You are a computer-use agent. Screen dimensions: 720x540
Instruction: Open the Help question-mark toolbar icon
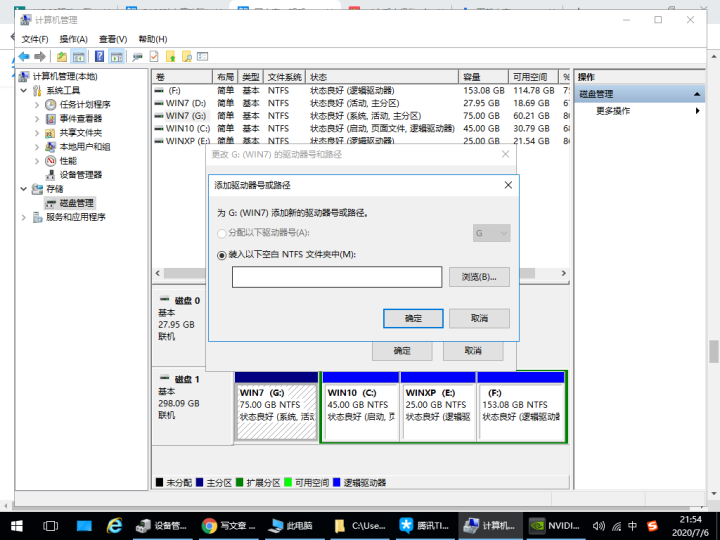[x=99, y=56]
